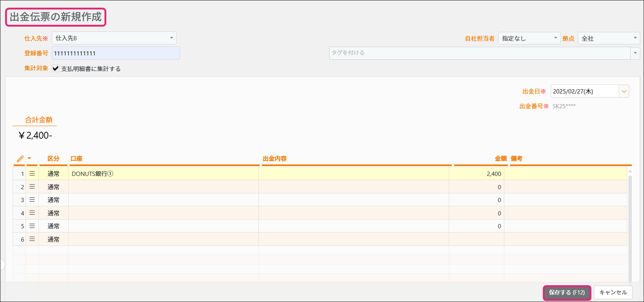
Task: Click row 3 hamburger menu icon
Action: tap(32, 200)
